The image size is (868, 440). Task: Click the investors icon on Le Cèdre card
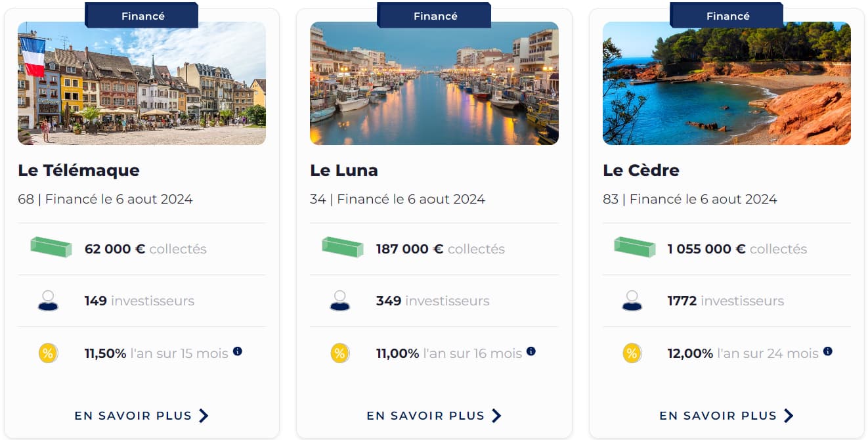point(632,300)
